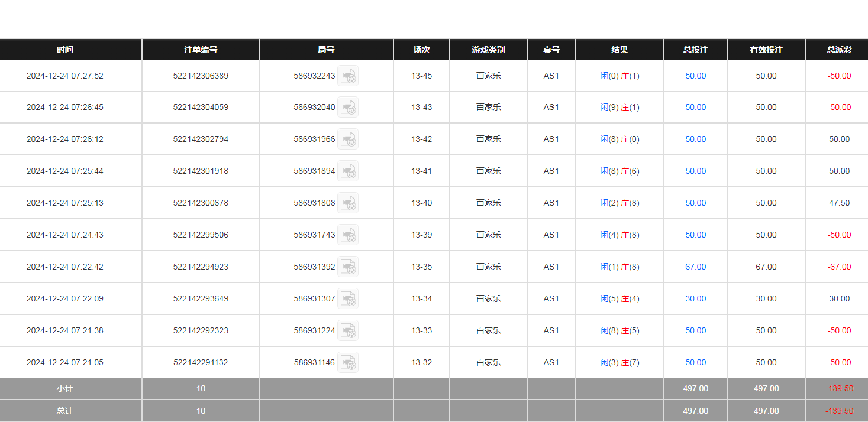View replay video for round 586931808
This screenshot has width=868, height=422.
(348, 203)
